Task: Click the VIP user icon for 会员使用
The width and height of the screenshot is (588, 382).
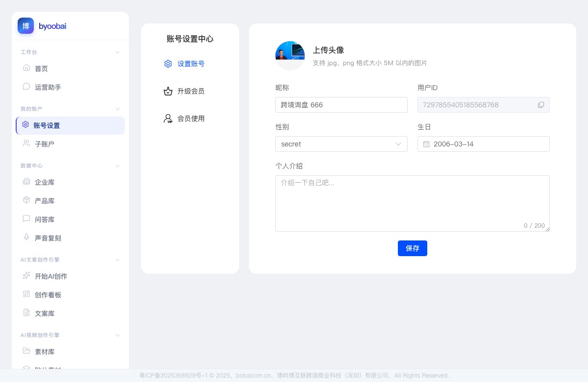Action: (x=168, y=119)
